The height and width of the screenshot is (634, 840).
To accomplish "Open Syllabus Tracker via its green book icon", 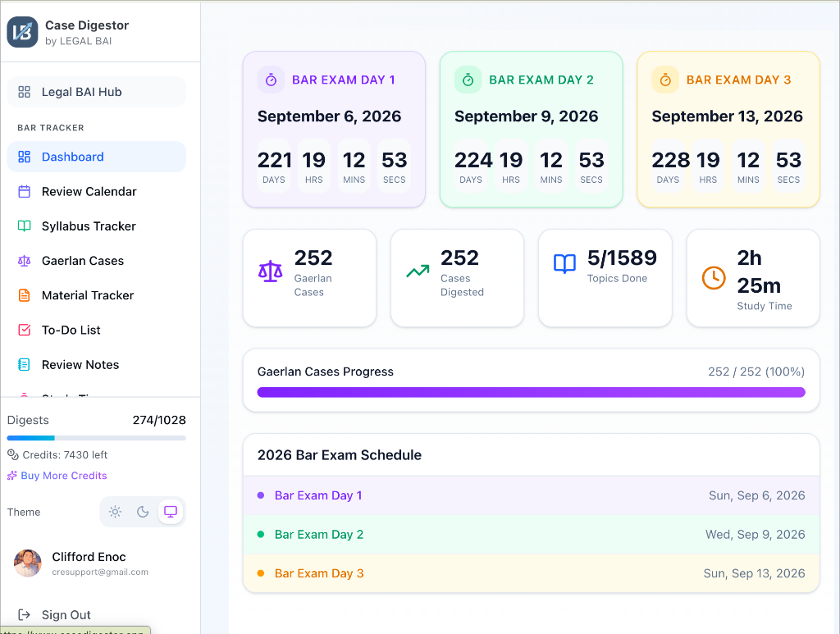I will click(23, 226).
